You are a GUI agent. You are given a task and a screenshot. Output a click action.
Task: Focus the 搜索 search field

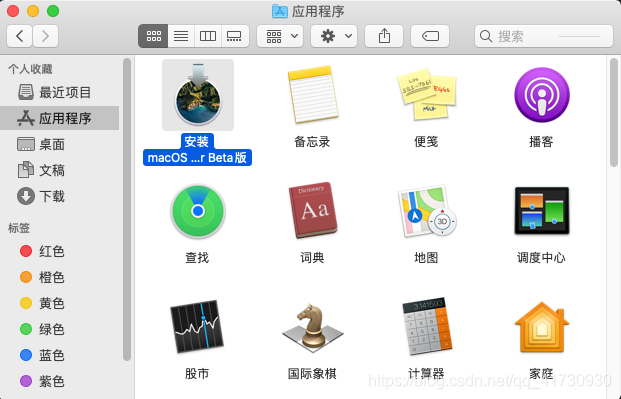click(544, 36)
